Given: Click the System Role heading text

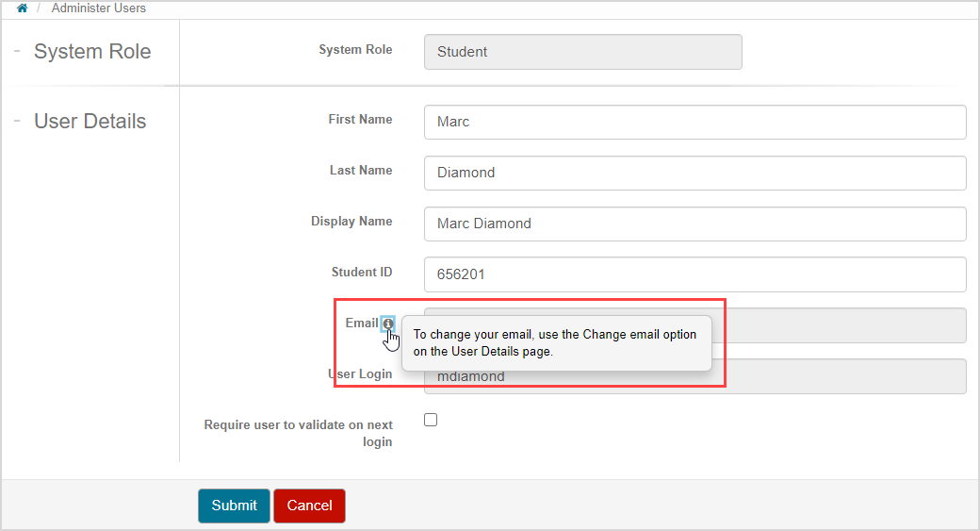Looking at the screenshot, I should [x=92, y=52].
